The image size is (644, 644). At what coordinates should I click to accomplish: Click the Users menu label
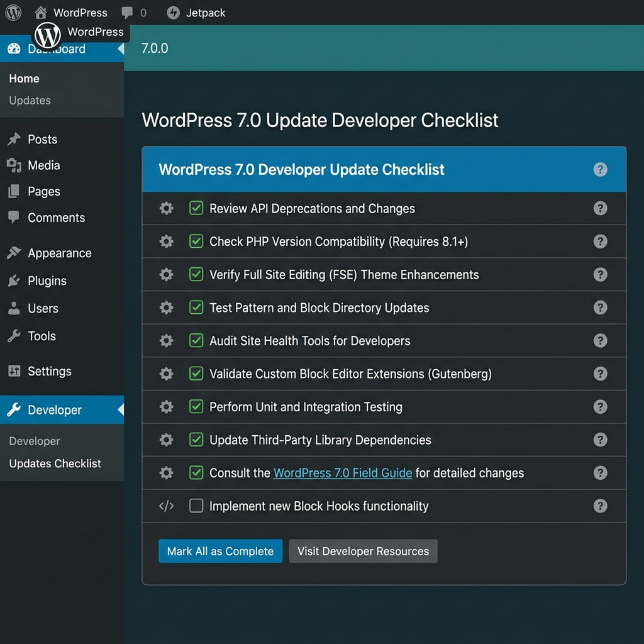pyautogui.click(x=43, y=308)
